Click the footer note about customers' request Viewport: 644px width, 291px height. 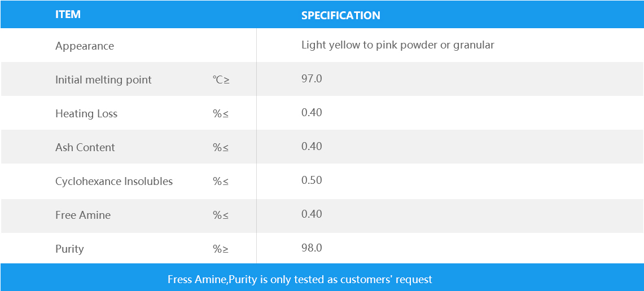(x=300, y=279)
